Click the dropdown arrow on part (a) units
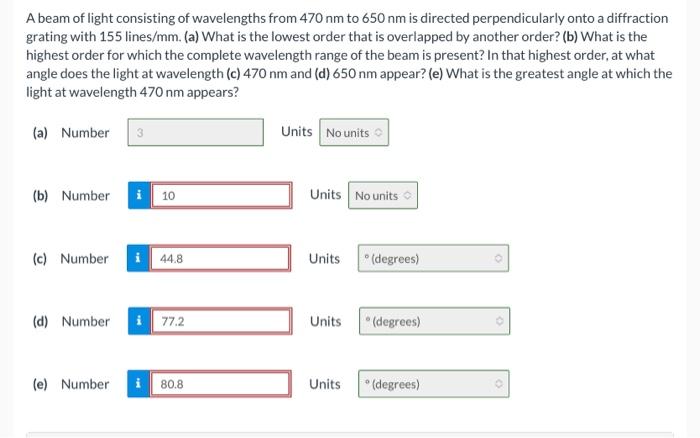The image size is (700, 438). 378,132
